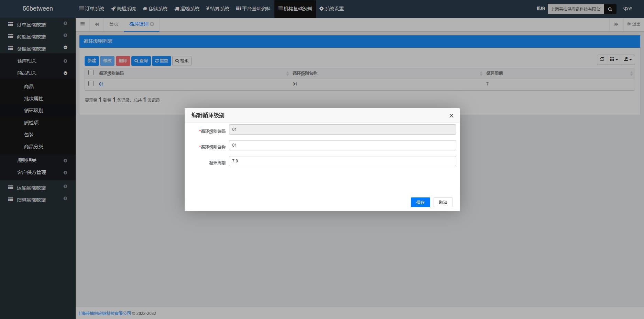Screen dimensions: 644x319
Task: Click the search icon next to 机构 field
Action: coord(610,9)
